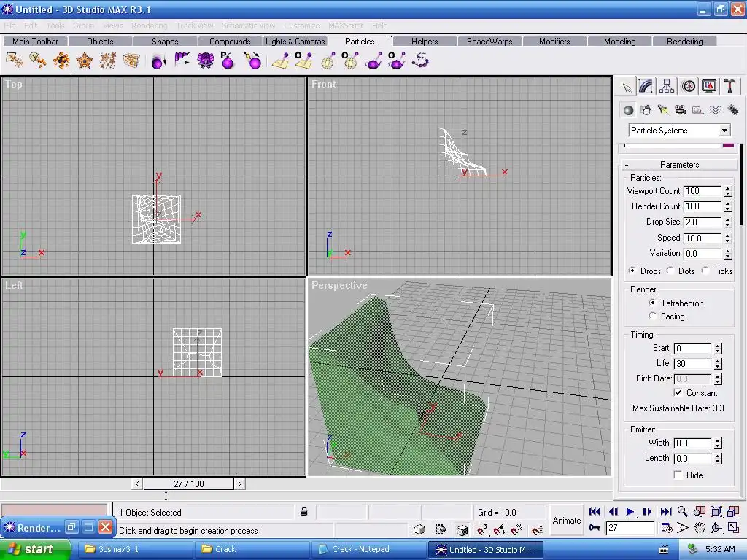Check the emitter Hide checkbox
Image resolution: width=747 pixels, height=560 pixels.
(678, 475)
